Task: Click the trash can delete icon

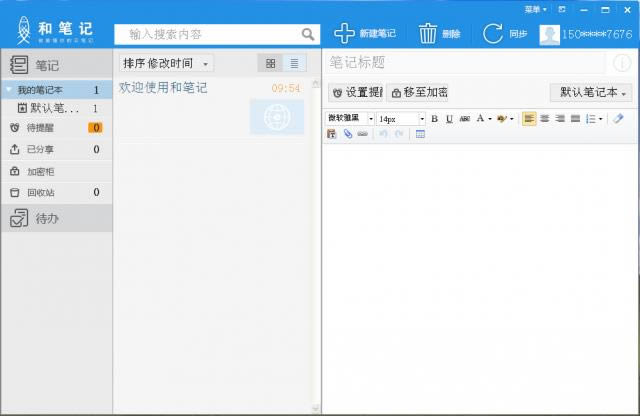Action: 428,33
